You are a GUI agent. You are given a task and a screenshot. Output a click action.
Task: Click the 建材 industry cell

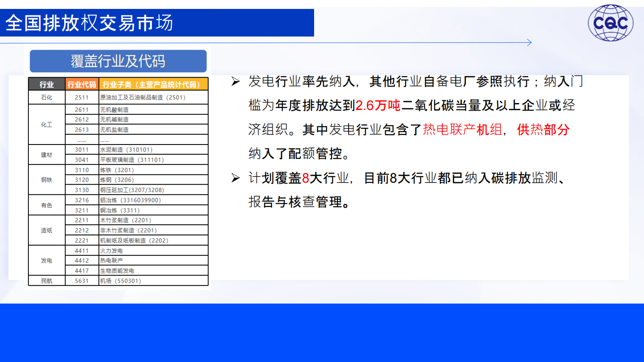(47, 155)
